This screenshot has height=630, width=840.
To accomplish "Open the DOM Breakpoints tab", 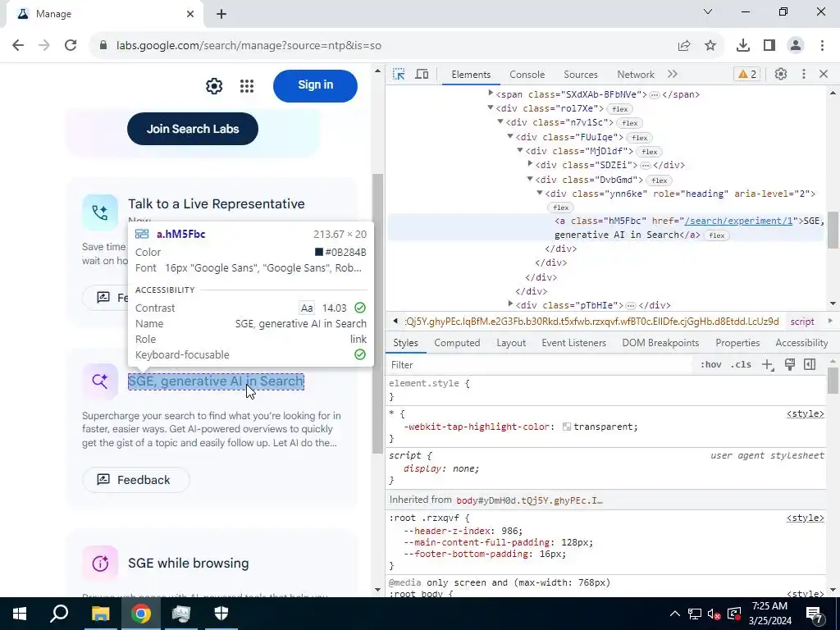I will (x=660, y=343).
